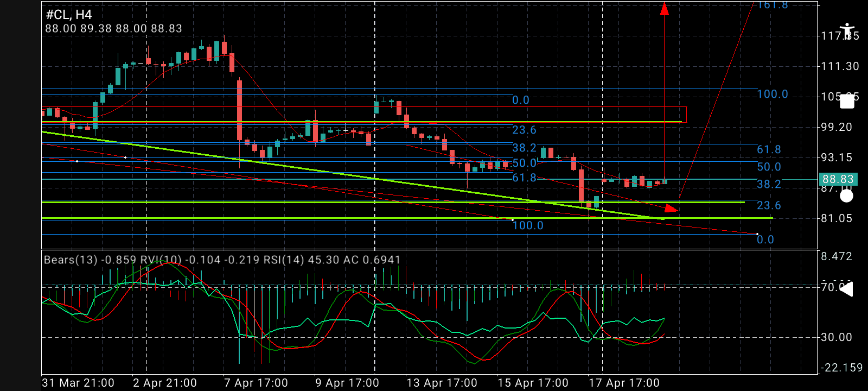Viewport: 868px width, 391px height.
Task: Tap the 7 Apr 17:00 time label
Action: click(x=256, y=383)
